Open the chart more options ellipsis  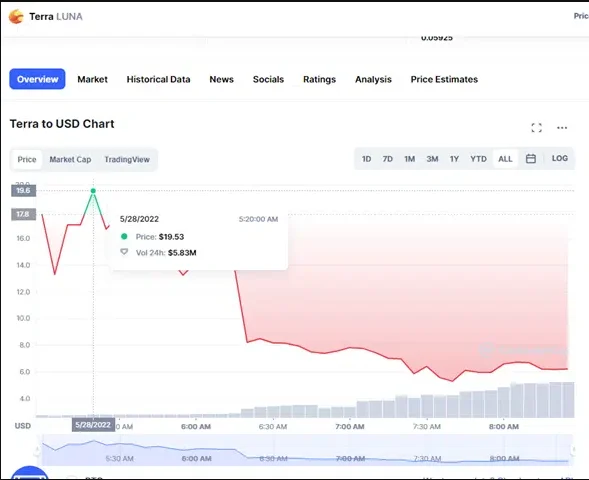coord(562,128)
